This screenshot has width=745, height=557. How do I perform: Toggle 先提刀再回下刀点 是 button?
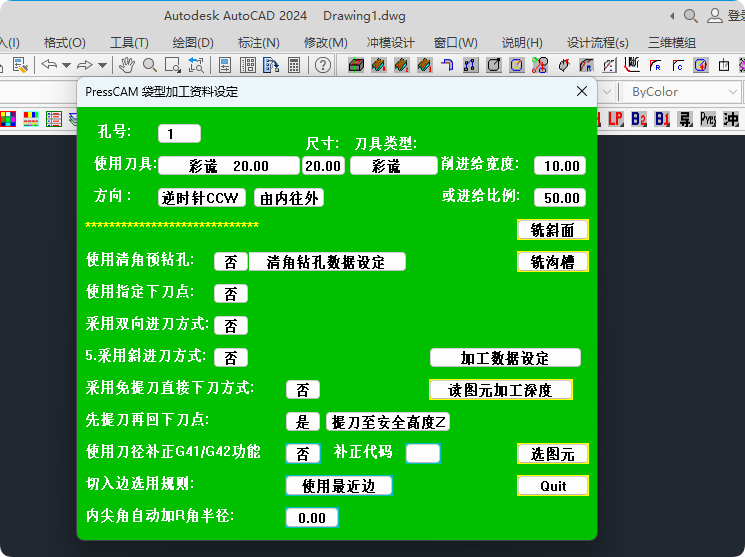point(303,422)
